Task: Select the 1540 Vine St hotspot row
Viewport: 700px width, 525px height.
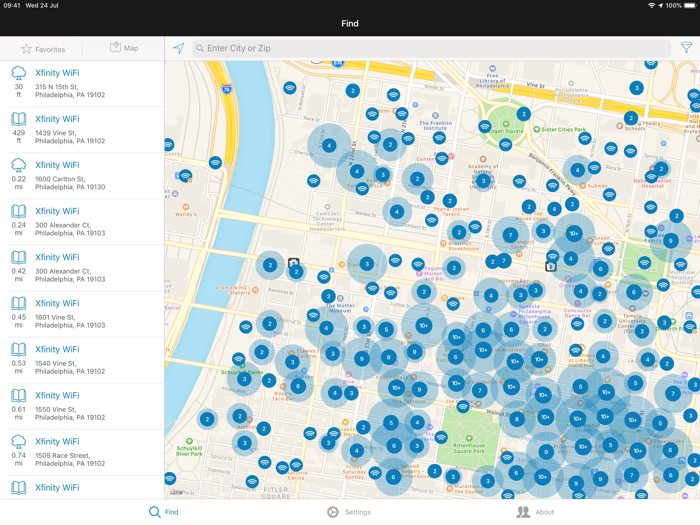Action: [82, 360]
